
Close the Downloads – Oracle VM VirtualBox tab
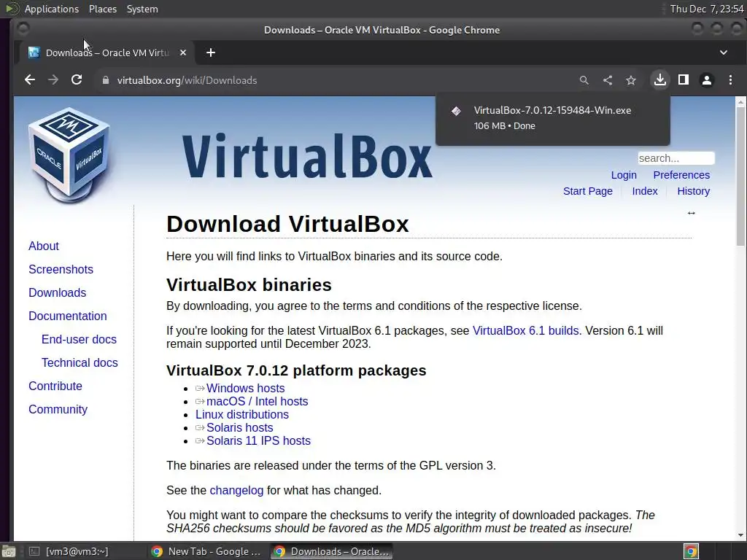pos(183,52)
